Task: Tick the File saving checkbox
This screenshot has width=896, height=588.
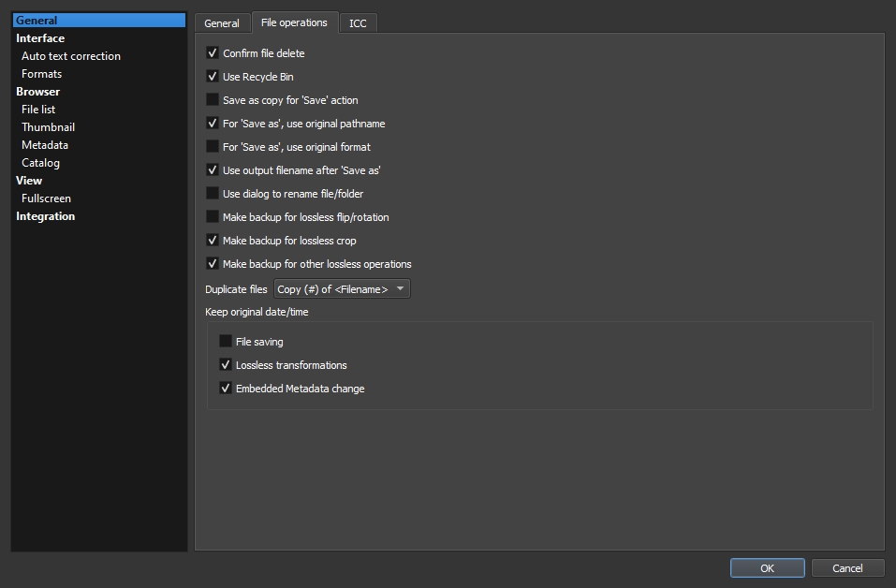Action: (226, 342)
